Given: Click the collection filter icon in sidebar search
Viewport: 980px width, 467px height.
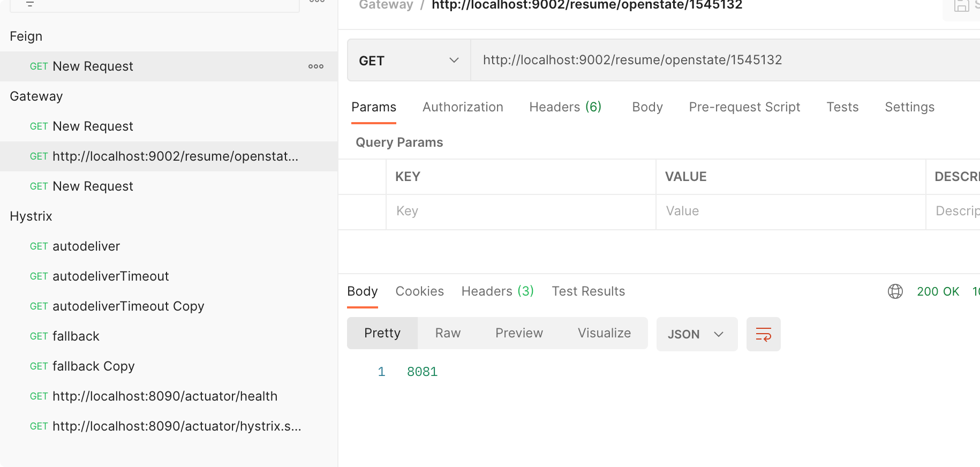Looking at the screenshot, I should pyautogui.click(x=30, y=4).
